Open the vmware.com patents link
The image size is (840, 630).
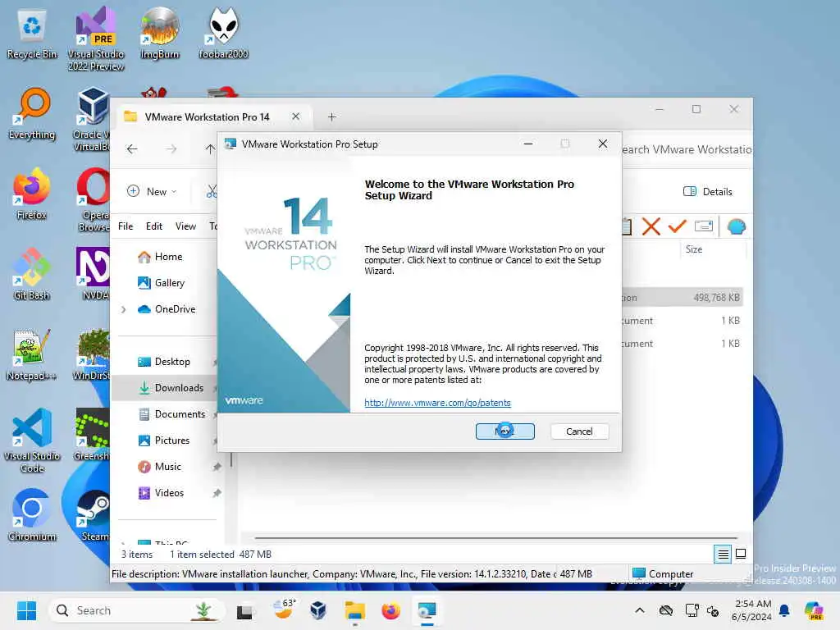tap(437, 403)
